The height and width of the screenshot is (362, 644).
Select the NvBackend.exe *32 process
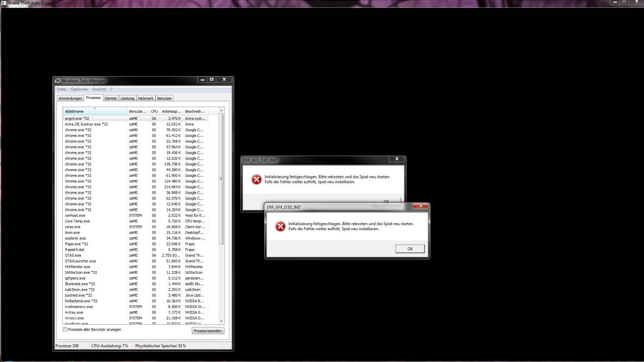[x=135, y=301]
